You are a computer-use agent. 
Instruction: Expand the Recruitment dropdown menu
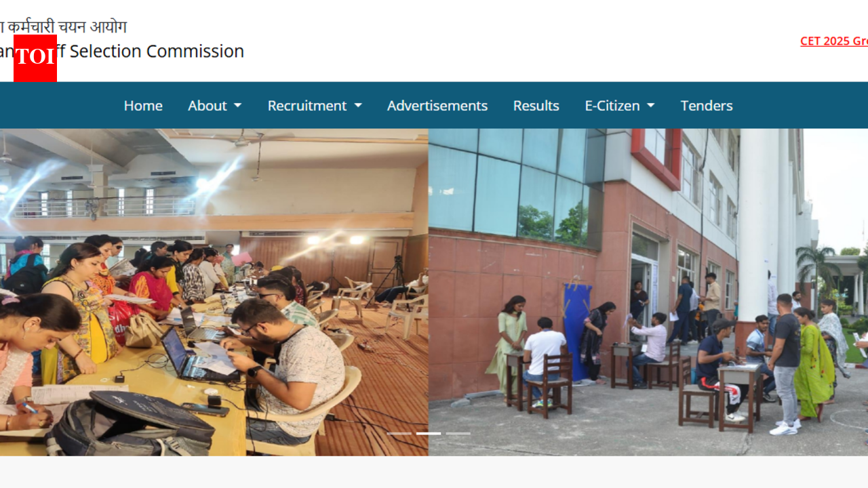point(315,106)
